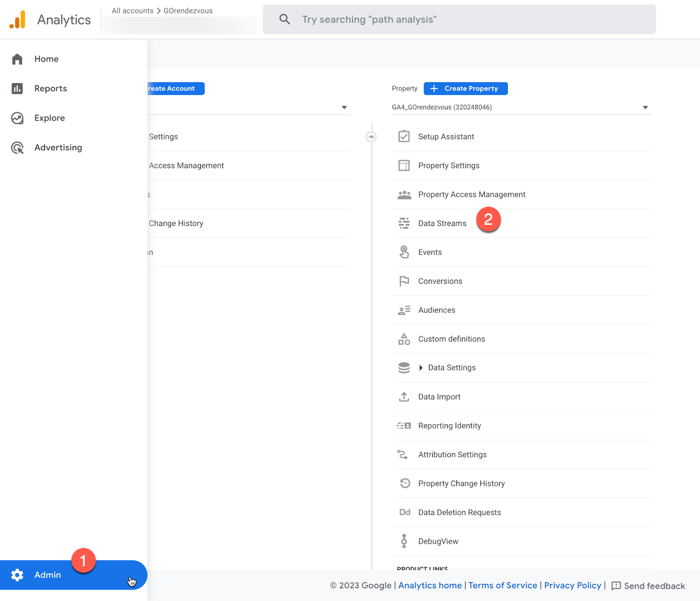Click the Events touch icon
The height and width of the screenshot is (601, 700).
(404, 252)
